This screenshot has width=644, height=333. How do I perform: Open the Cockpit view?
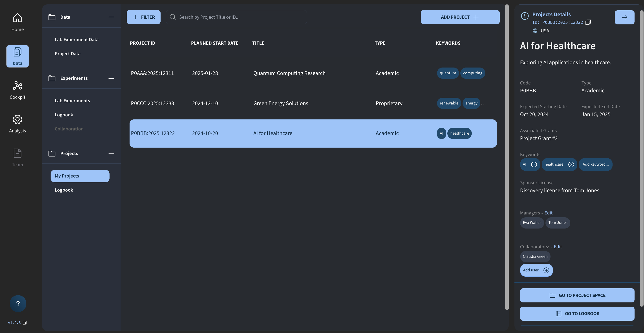coord(18,90)
